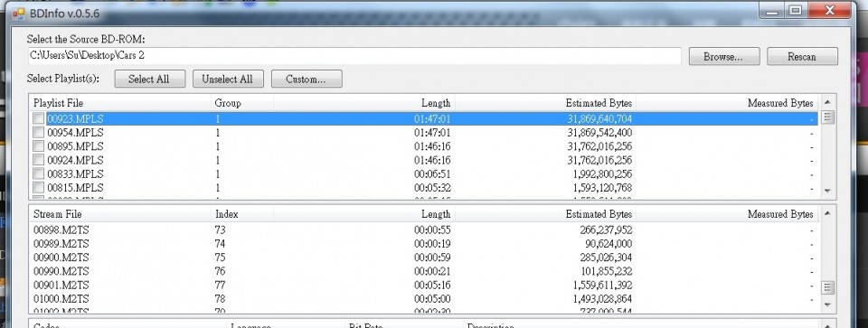Select the 00924.MPLS playlist name
868x328 pixels.
pyautogui.click(x=75, y=161)
